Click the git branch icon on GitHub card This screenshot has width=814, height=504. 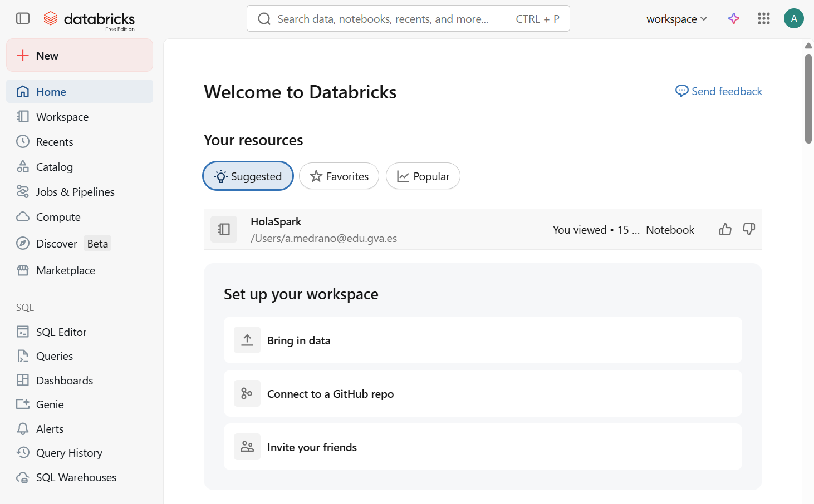tap(247, 393)
